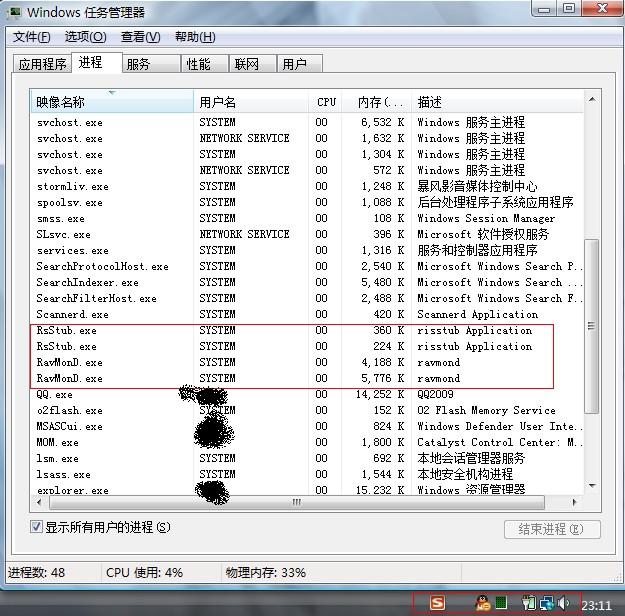Viewport: 625px width, 616px height.
Task: Select RavMonD.exe using 5,776 K memory
Action: point(307,378)
